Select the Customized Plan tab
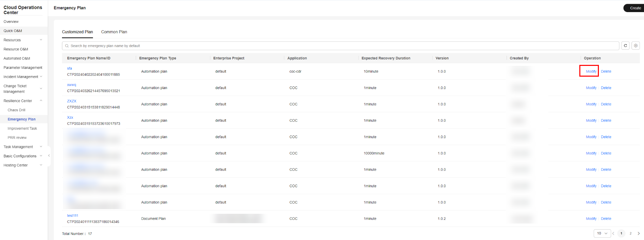 (77, 32)
